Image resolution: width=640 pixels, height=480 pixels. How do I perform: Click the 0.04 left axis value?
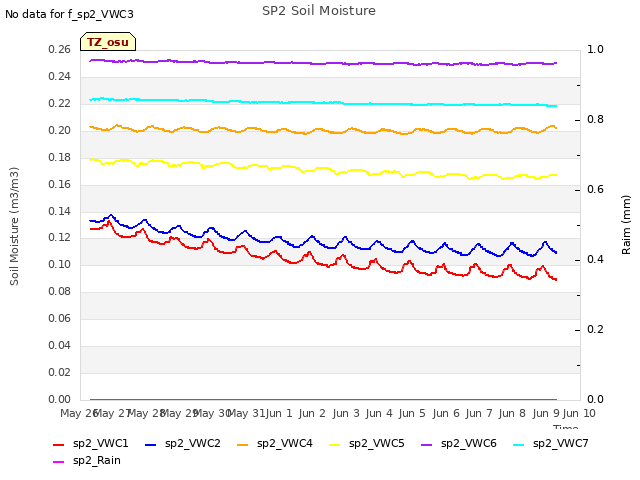pos(60,345)
